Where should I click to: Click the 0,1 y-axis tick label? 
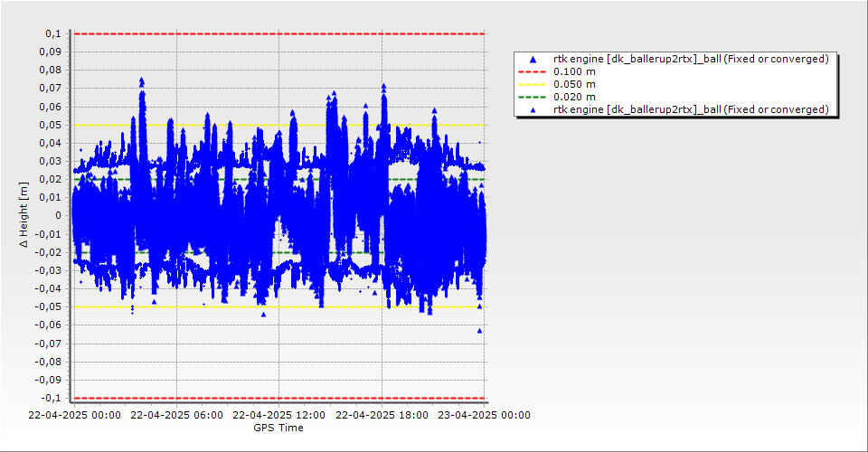53,33
